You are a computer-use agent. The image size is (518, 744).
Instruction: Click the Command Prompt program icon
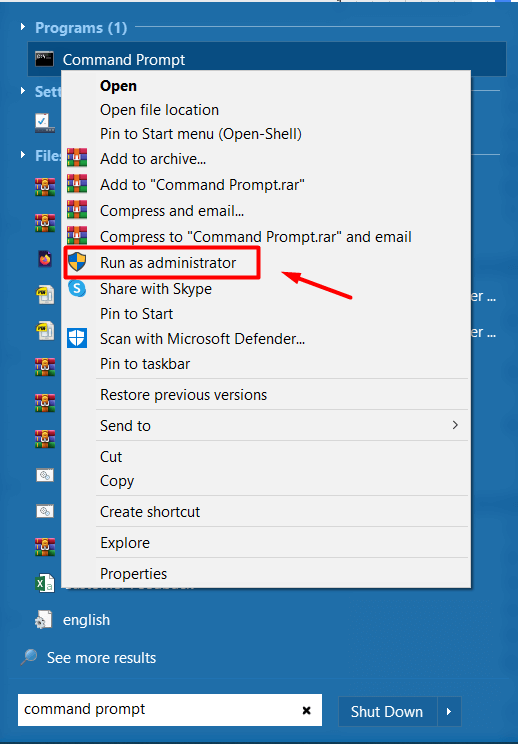(45, 59)
